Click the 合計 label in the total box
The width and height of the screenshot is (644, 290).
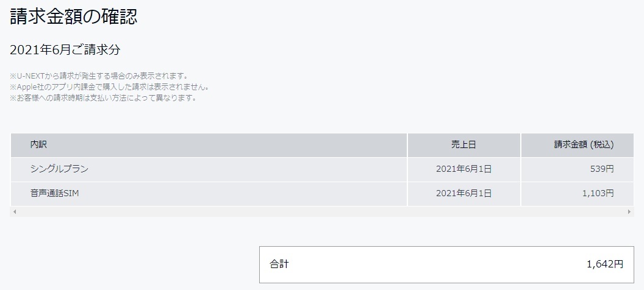[279, 264]
